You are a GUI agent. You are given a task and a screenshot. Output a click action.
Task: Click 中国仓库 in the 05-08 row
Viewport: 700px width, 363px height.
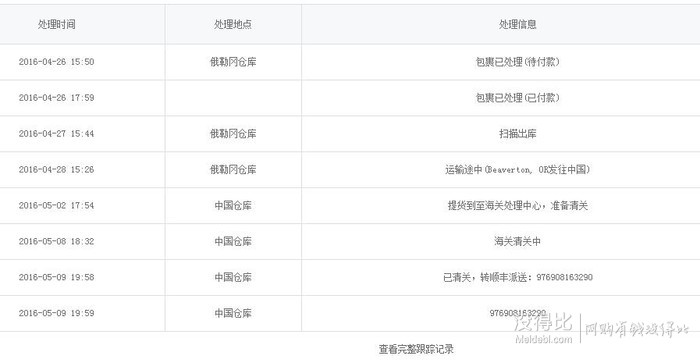tap(233, 241)
